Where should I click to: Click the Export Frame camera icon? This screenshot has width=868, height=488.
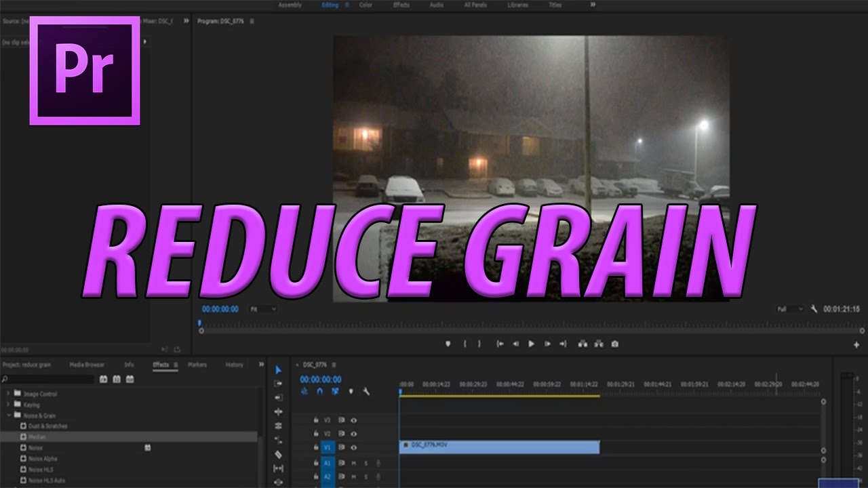coord(614,344)
